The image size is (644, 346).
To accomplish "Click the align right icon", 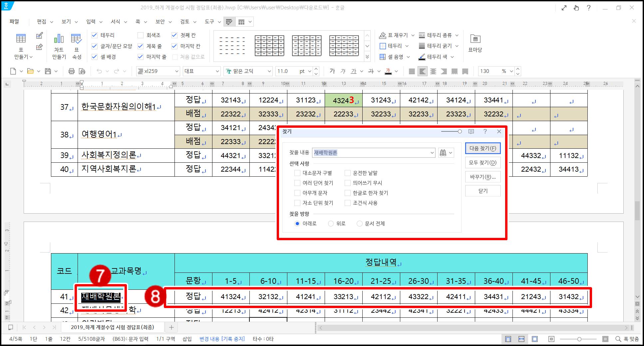I will click(444, 71).
